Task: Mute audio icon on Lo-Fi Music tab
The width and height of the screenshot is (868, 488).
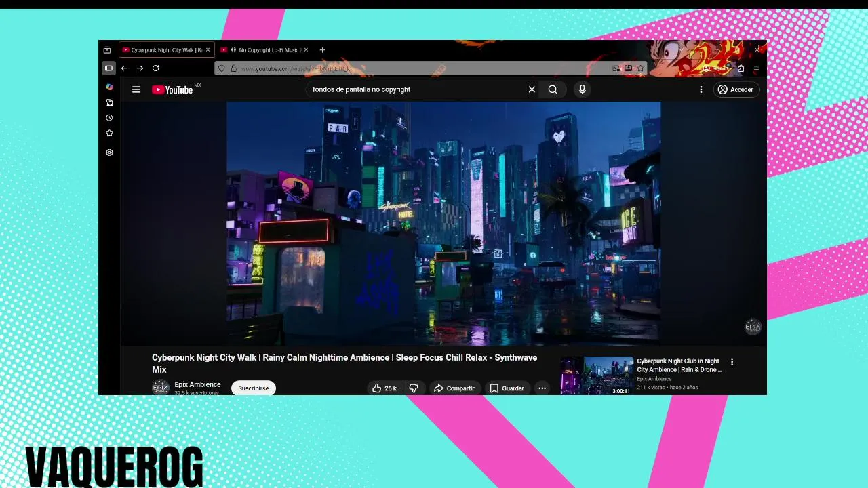Action: point(233,50)
